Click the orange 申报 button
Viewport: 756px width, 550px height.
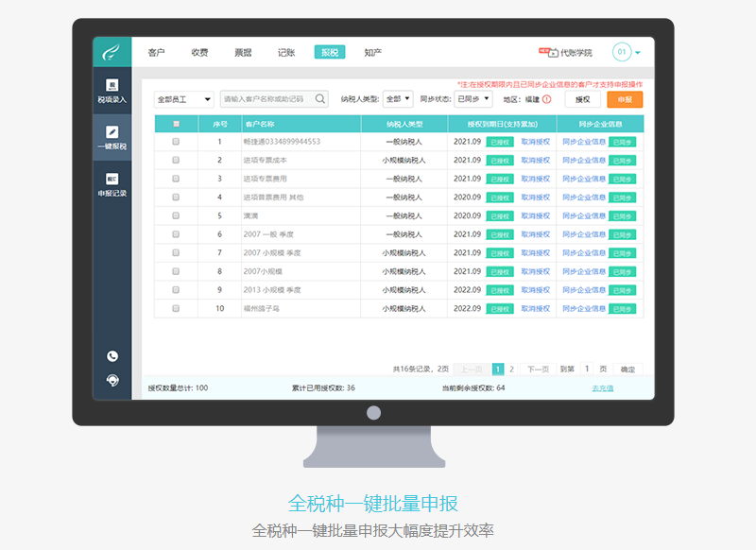point(625,99)
